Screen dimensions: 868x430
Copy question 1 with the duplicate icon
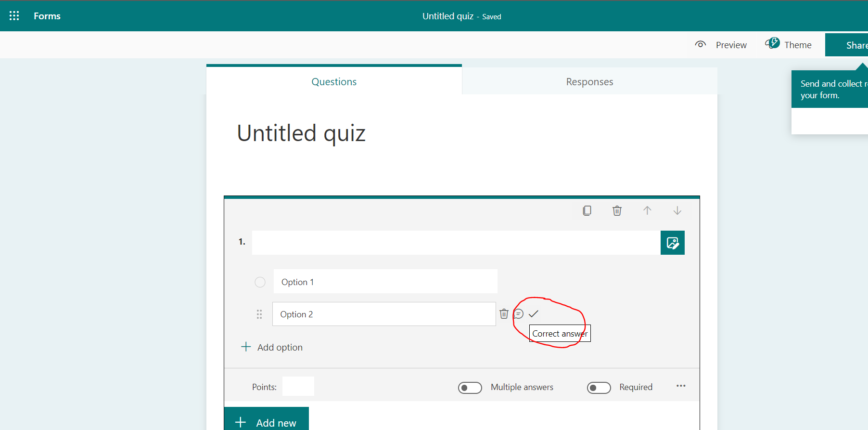587,211
